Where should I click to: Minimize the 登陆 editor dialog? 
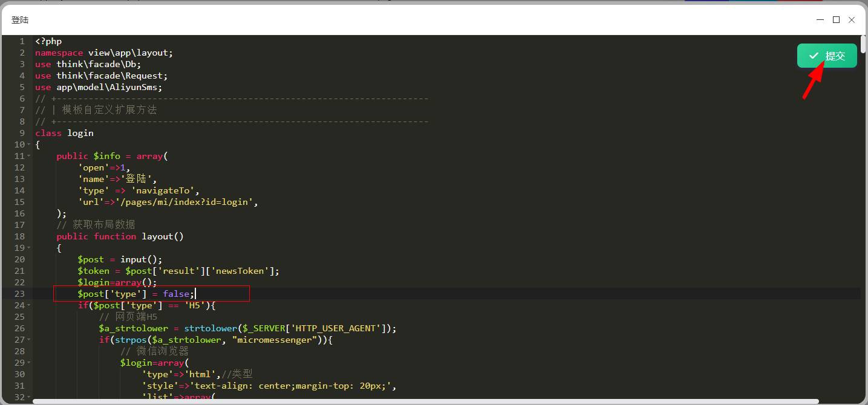pos(820,20)
